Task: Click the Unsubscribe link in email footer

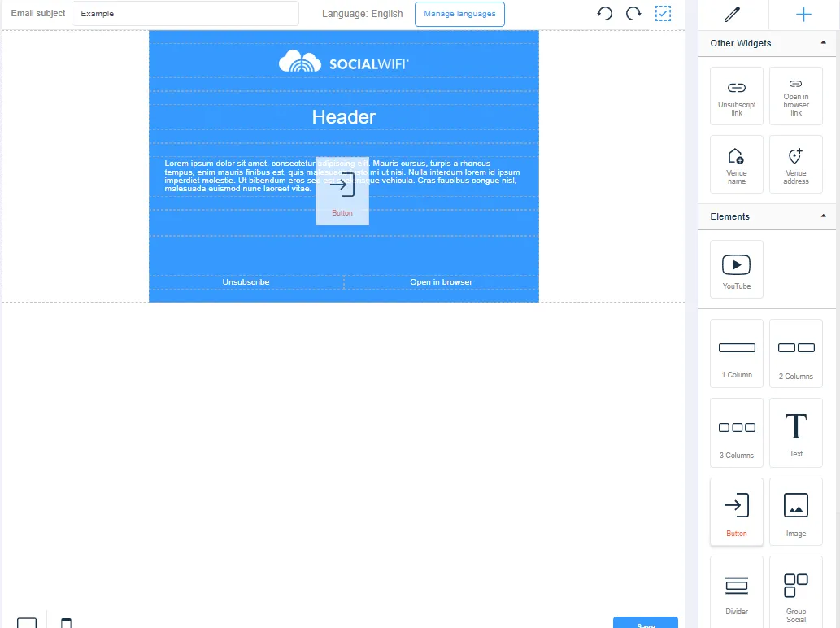Action: 246,282
